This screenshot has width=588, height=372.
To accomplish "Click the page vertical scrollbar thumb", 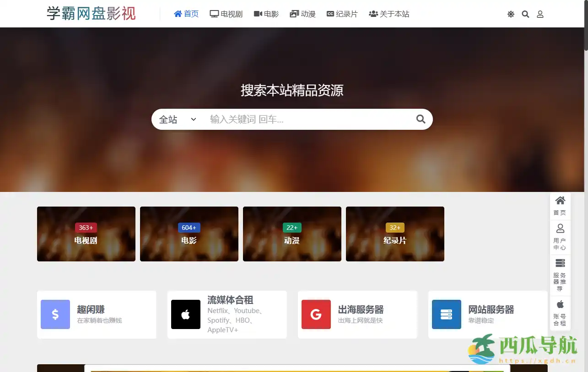I will click(586, 25).
